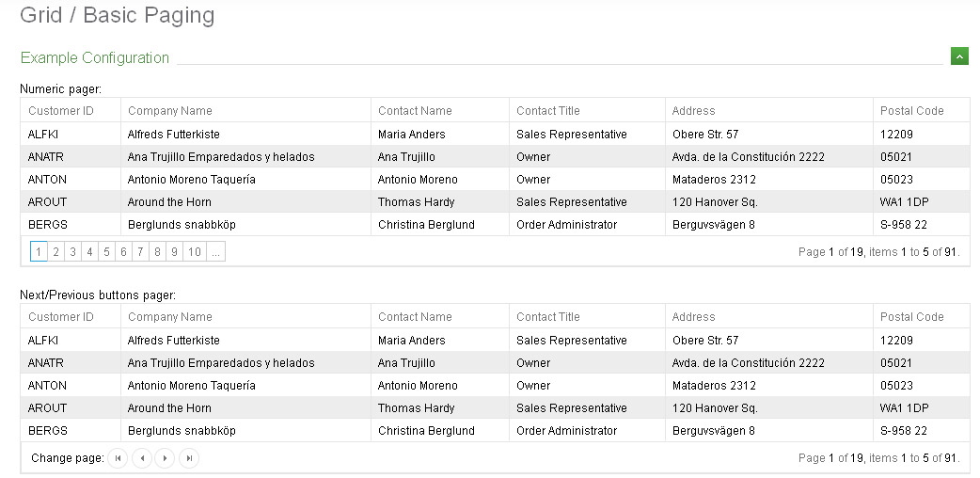980x478 pixels.
Task: Click Address header in bottom grid
Action: (x=694, y=317)
